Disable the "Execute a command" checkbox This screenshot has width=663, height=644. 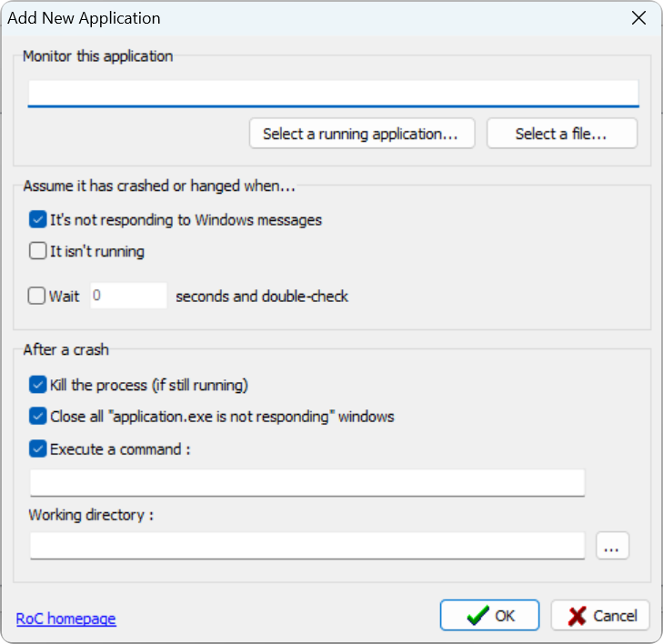point(38,448)
